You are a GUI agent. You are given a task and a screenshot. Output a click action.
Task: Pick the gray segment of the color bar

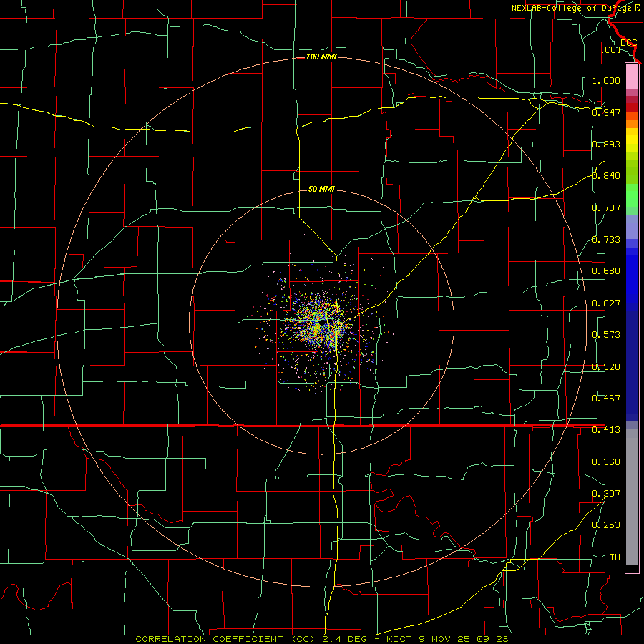(632, 497)
